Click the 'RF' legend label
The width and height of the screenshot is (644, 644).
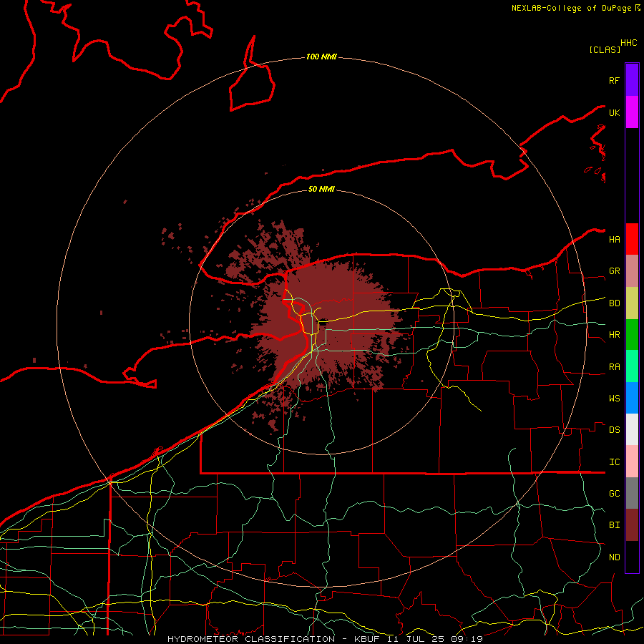(614, 80)
